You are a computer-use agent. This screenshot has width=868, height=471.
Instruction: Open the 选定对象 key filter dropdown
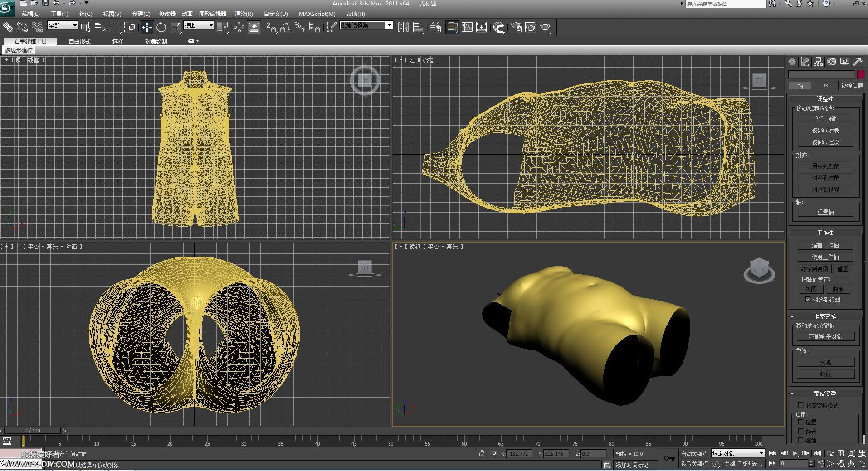(738, 453)
